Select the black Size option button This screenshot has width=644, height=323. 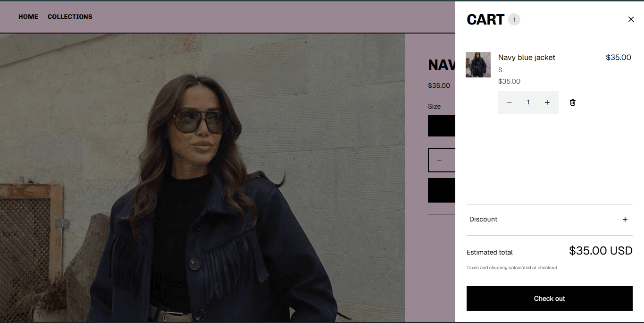point(442,126)
